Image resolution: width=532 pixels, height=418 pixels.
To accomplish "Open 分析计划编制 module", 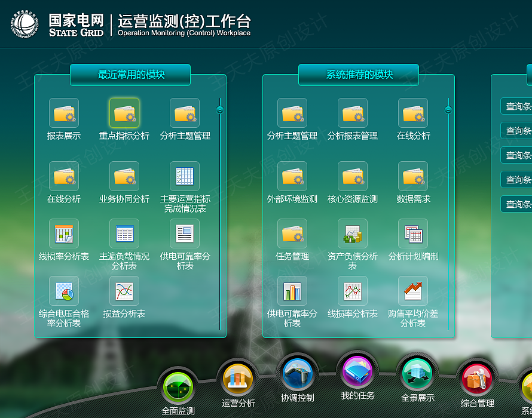I will (413, 233).
